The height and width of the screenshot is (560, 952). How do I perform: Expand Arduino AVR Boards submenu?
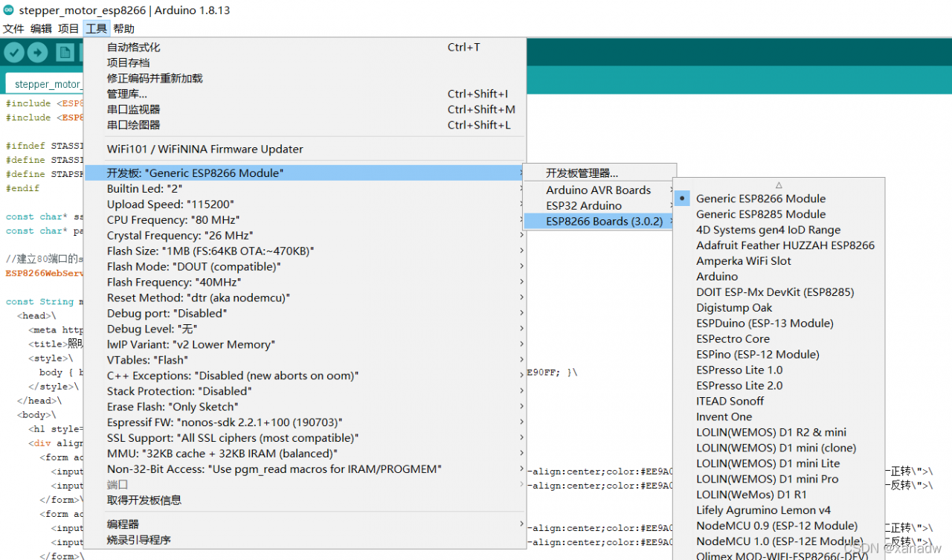click(599, 190)
